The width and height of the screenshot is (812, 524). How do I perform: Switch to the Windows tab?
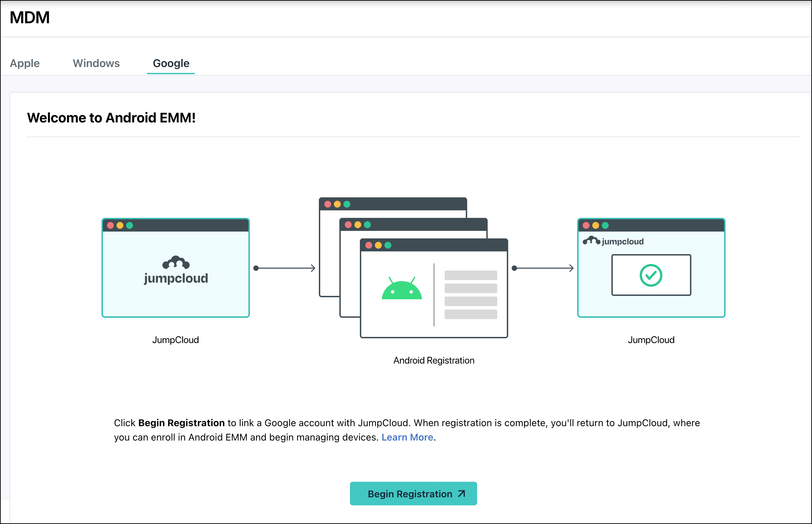[96, 63]
